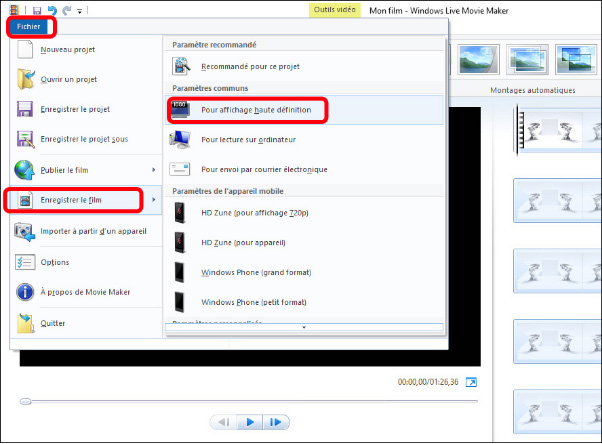Expand the Enregistrer le film submenu arrow
The height and width of the screenshot is (444, 602).
(154, 200)
